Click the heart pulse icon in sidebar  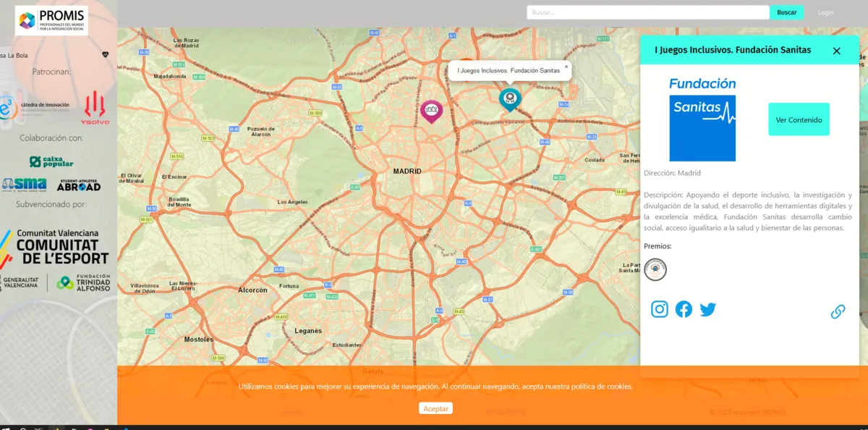click(x=105, y=54)
